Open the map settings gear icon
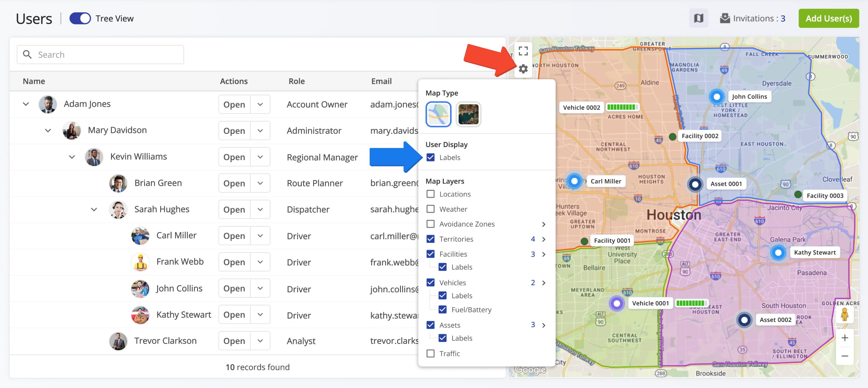Viewport: 868px width, 388px height. [x=523, y=69]
